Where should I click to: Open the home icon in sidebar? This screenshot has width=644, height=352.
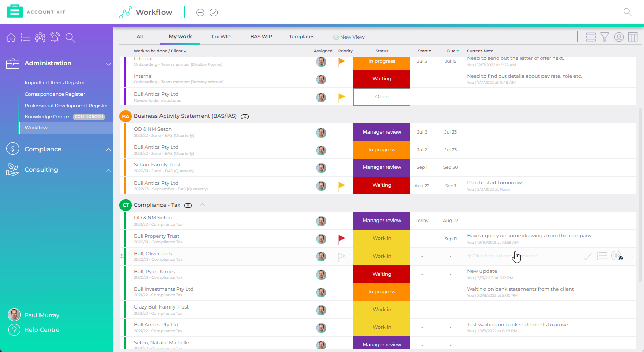[11, 37]
